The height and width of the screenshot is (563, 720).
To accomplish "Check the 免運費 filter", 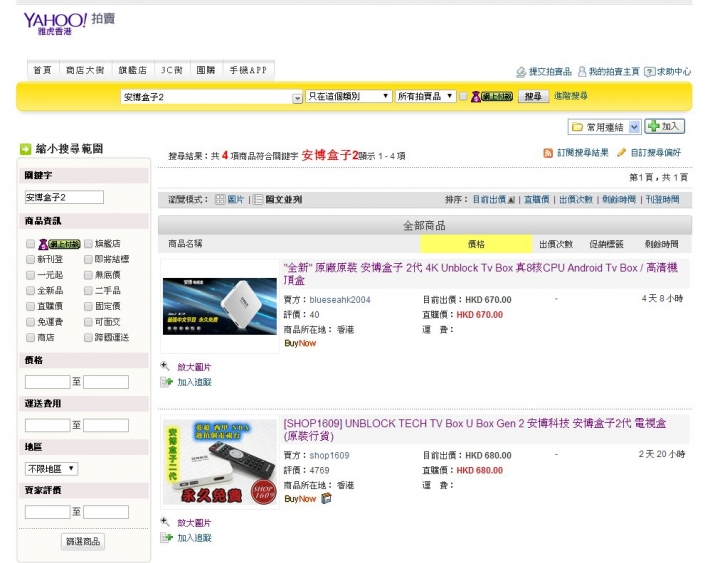I will [x=30, y=322].
